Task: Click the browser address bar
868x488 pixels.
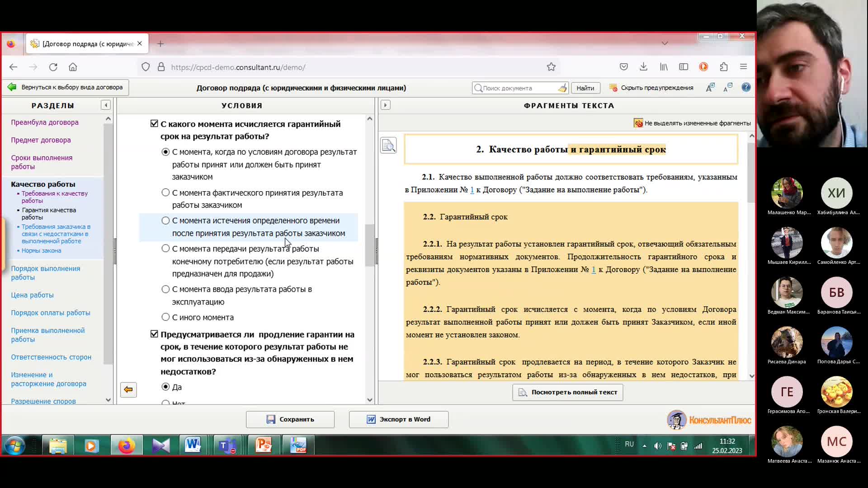Action: pos(348,67)
